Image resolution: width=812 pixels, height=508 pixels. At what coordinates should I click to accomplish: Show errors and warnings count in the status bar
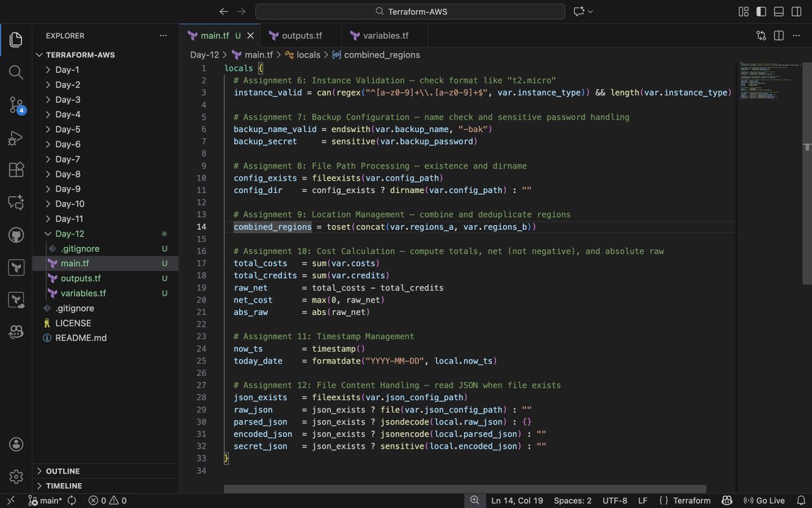click(107, 501)
